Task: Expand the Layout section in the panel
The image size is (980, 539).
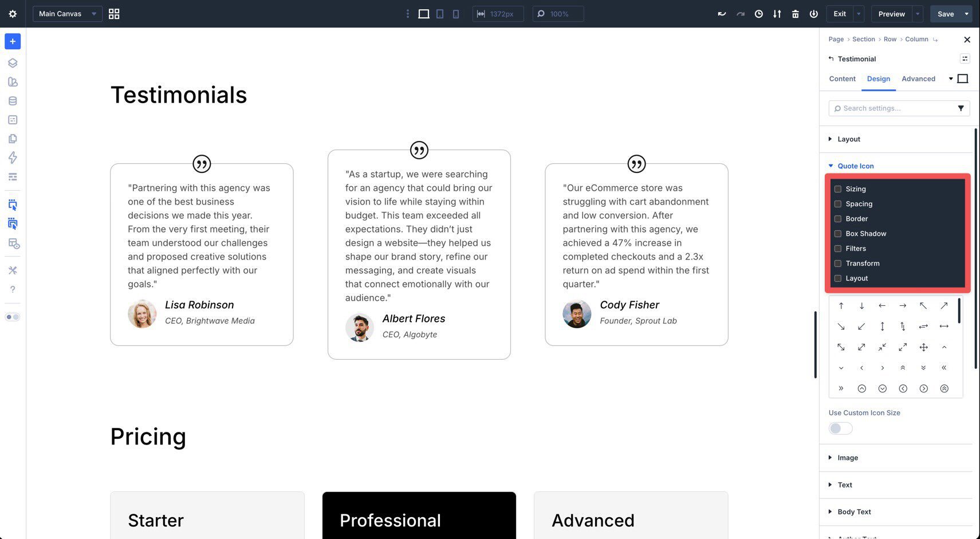Action: tap(848, 139)
